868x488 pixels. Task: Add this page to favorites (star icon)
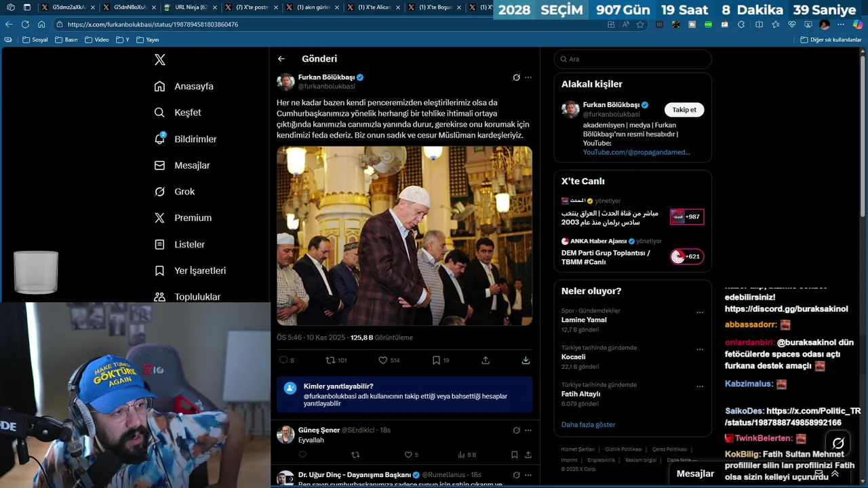640,24
